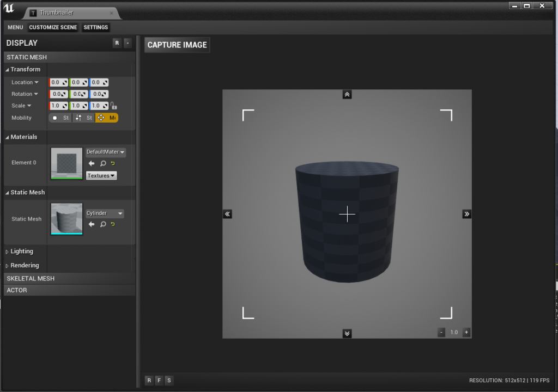Open the Settings menu

[x=96, y=27]
